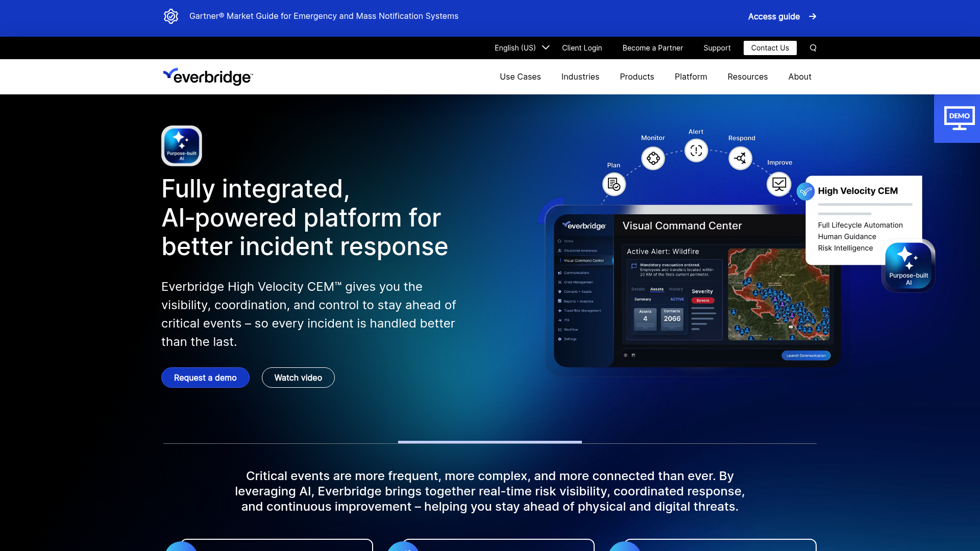Viewport: 980px width, 551px height.
Task: Select the active hero slide progress bar
Action: click(x=490, y=442)
